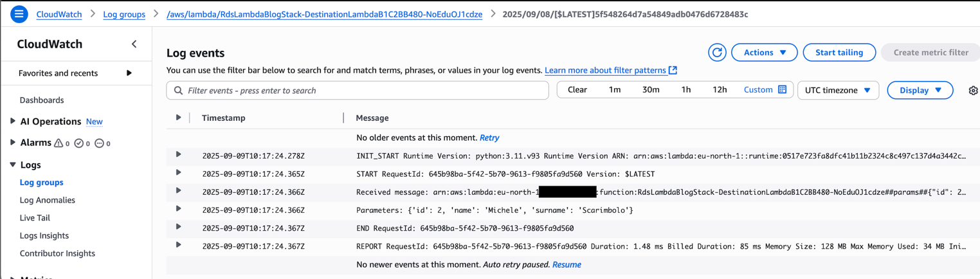Select the 30m time range

point(651,90)
